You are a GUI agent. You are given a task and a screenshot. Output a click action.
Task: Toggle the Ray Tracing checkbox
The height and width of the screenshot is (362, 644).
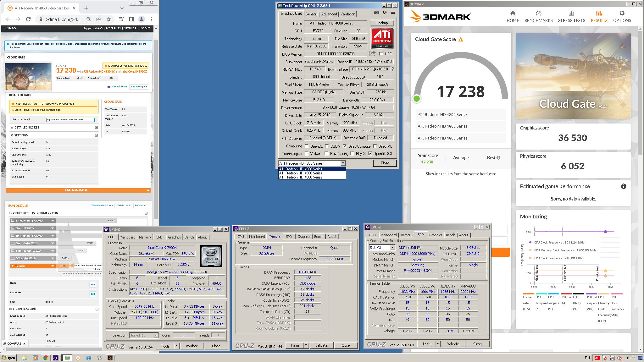click(x=326, y=154)
